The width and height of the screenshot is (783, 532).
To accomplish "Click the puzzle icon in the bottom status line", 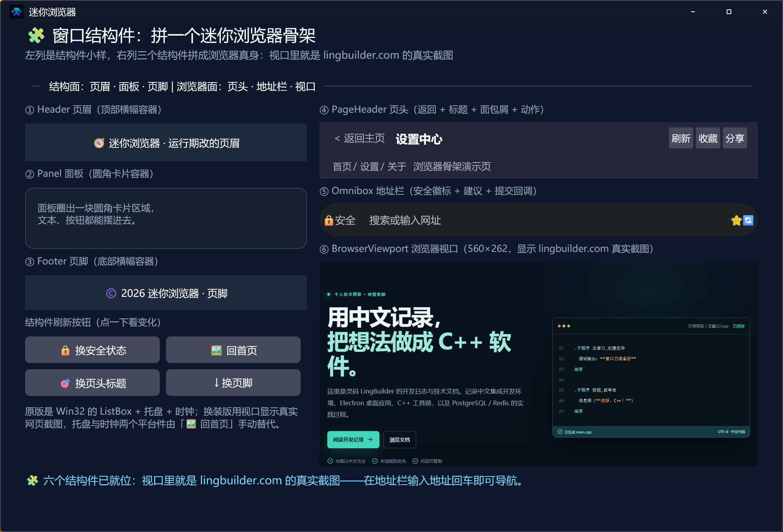I will [x=32, y=480].
